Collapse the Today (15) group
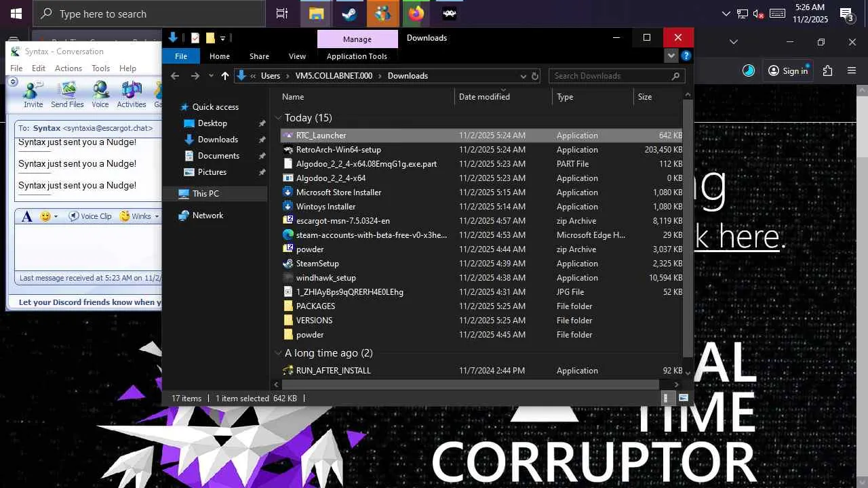The image size is (868, 488). tap(278, 118)
